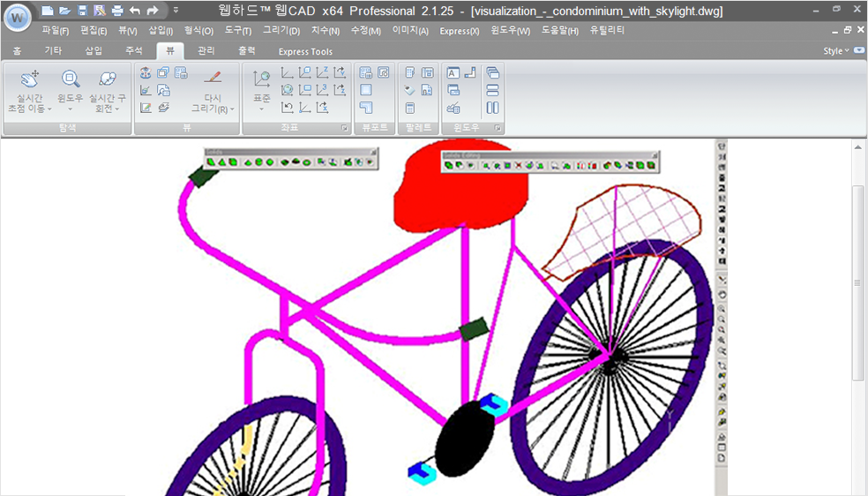This screenshot has width=868, height=496.
Task: Open the 편집(E) menu
Action: (x=94, y=30)
